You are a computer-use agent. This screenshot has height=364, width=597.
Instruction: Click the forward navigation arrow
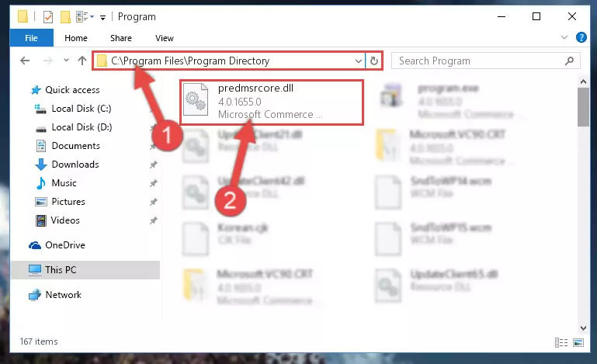(x=48, y=61)
